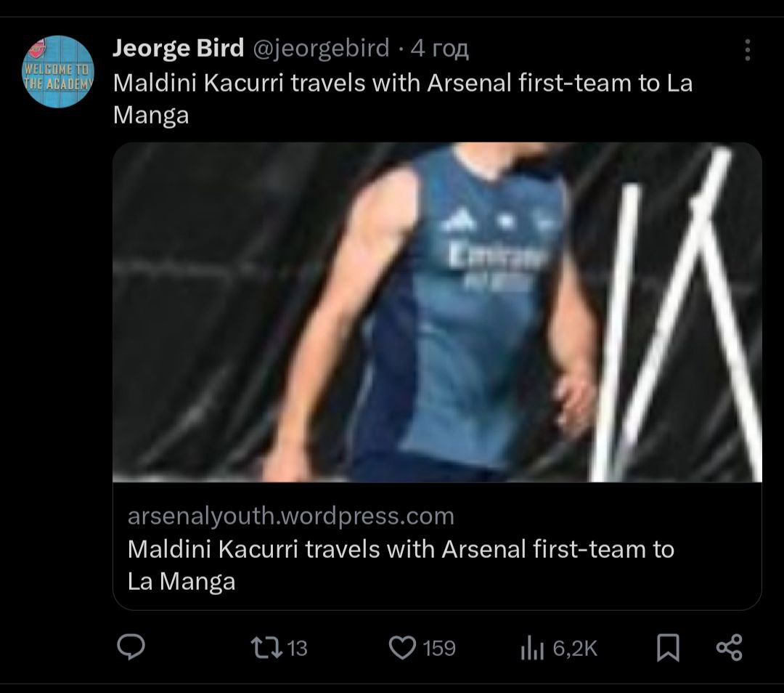Click the reply speech bubble icon

tap(131, 647)
